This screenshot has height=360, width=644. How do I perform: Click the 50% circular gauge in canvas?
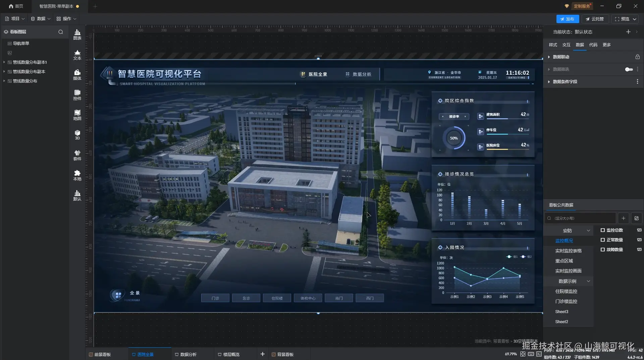tap(454, 138)
